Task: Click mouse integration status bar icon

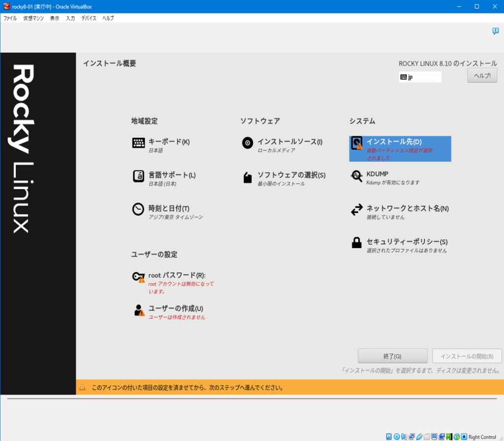Action: (x=457, y=437)
